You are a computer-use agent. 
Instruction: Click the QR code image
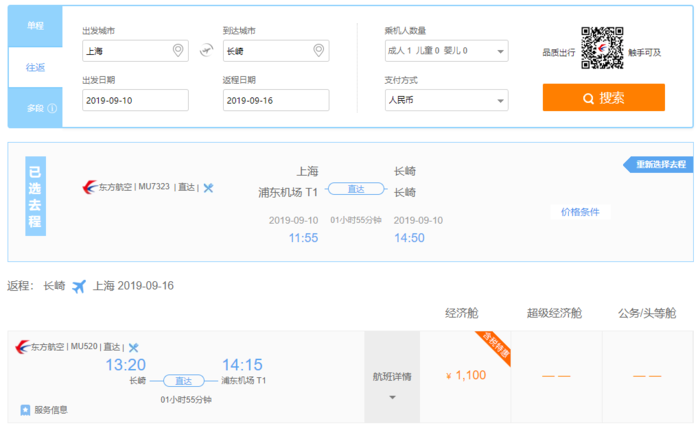click(603, 48)
